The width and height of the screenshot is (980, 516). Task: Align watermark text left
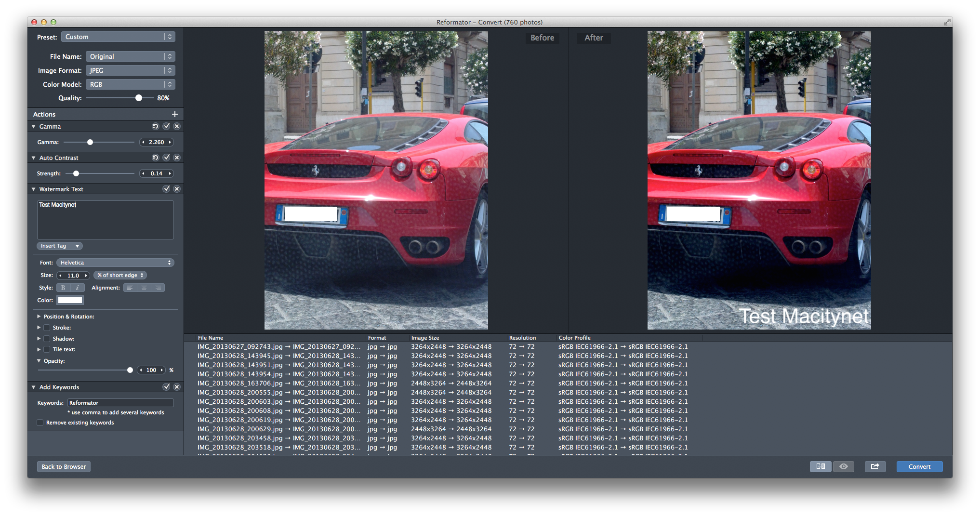[x=130, y=288]
